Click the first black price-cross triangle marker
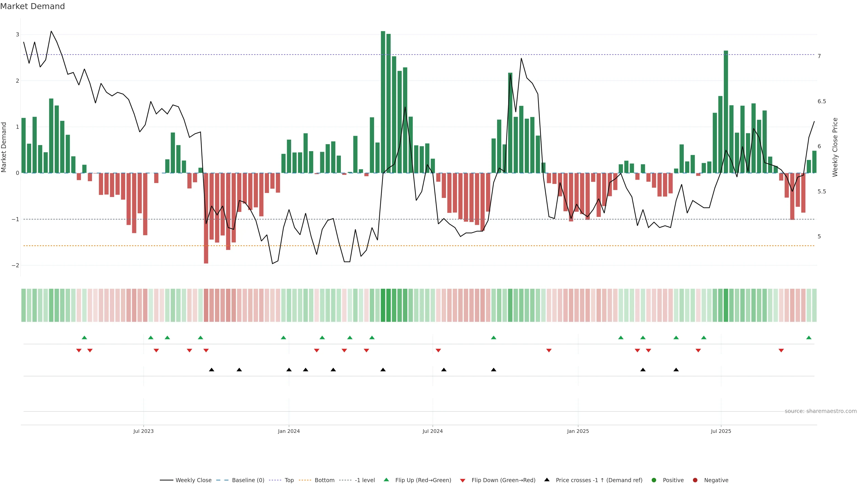 pyautogui.click(x=211, y=370)
